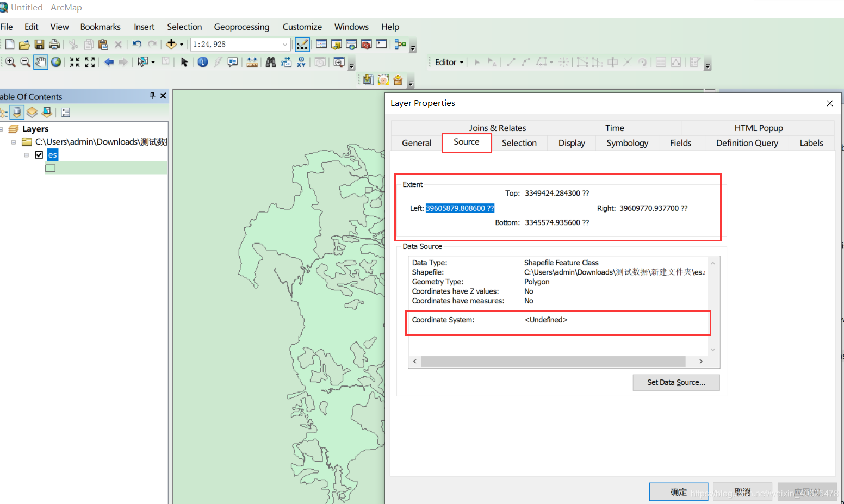
Task: Pin the Table Of Contents panel
Action: [x=152, y=96]
